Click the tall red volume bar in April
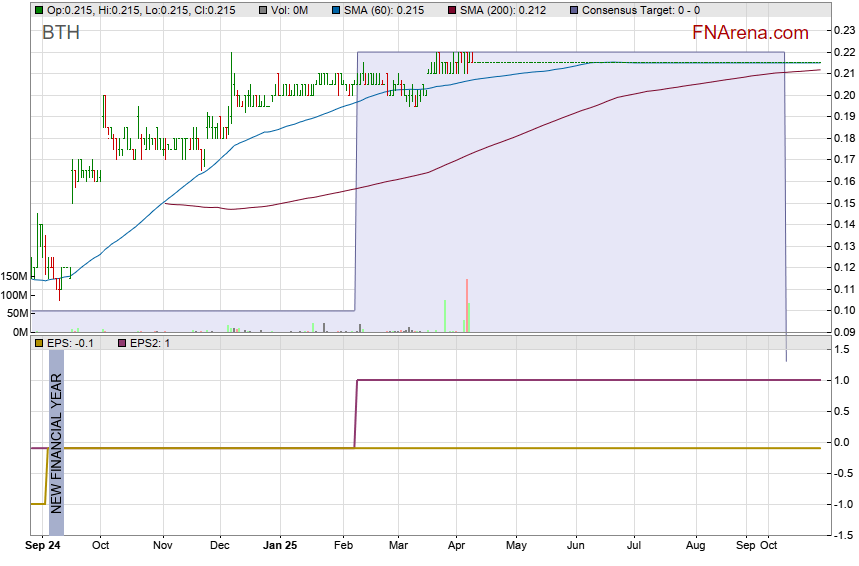 click(x=466, y=305)
